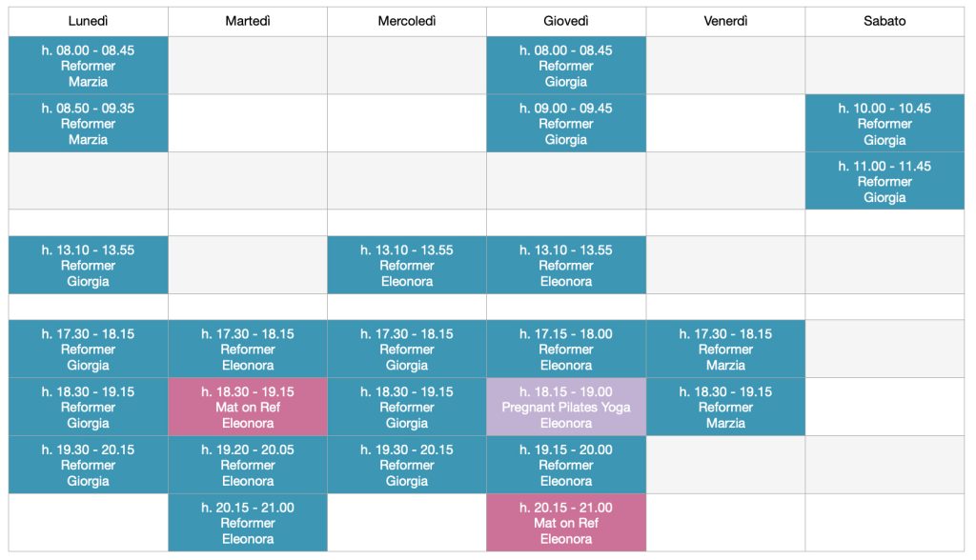This screenshot has width=976, height=560.
Task: Click Giovedì 20.15 Mat on Ref Eleonora
Action: tap(566, 523)
